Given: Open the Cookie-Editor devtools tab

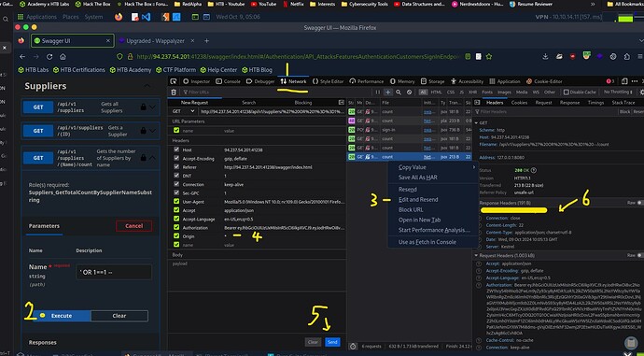Looking at the screenshot, I should pyautogui.click(x=544, y=81).
